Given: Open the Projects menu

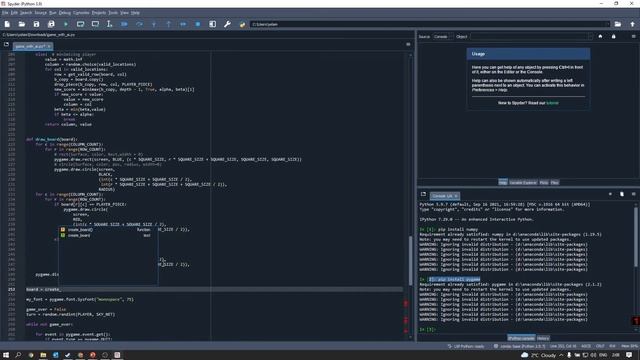Looking at the screenshot, I should pyautogui.click(x=99, y=13).
